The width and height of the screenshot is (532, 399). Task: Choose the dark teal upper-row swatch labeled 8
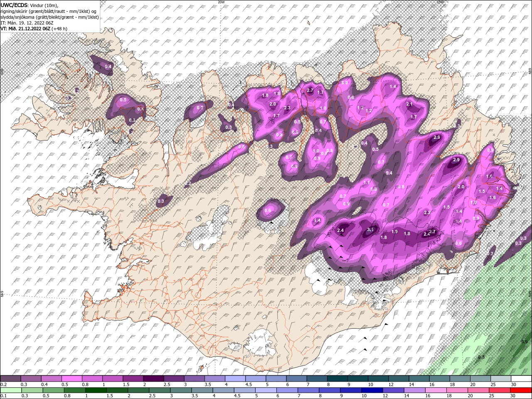pos(337,379)
